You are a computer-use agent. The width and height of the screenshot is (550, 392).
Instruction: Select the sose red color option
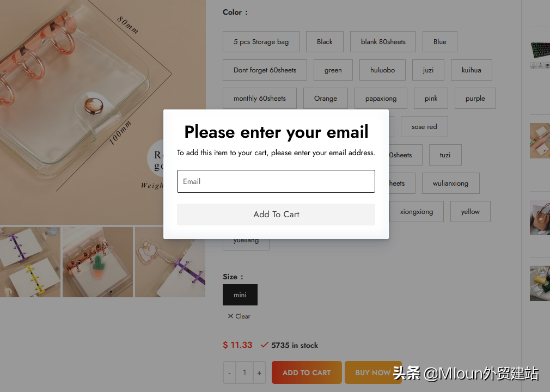point(424,126)
